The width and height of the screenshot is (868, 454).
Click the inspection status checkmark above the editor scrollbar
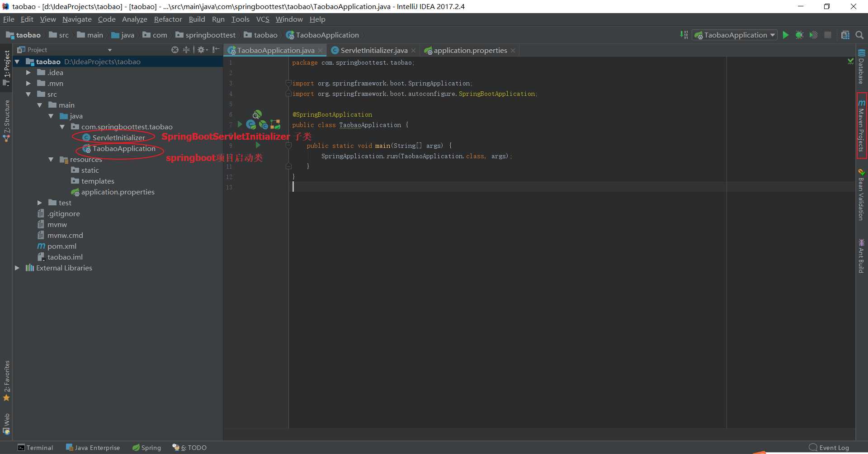point(850,61)
